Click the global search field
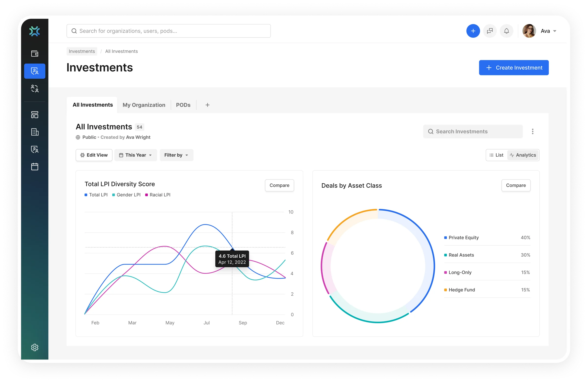588x383 pixels. click(169, 31)
